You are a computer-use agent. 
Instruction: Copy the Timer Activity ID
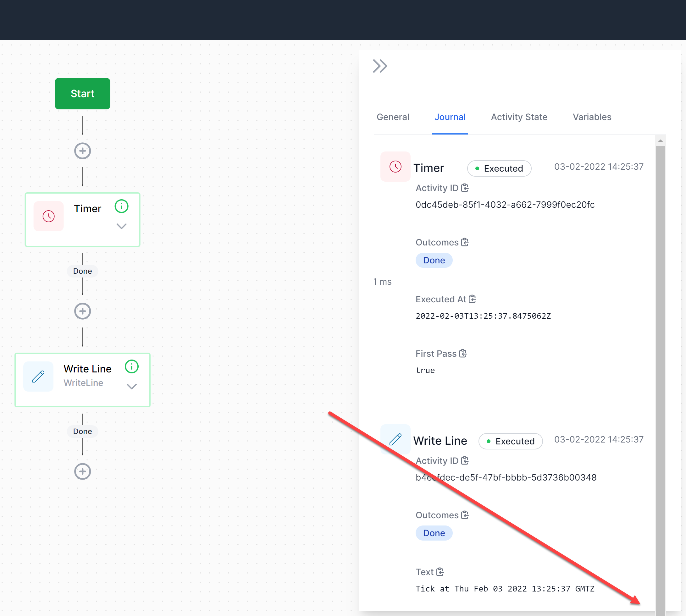[x=466, y=188]
